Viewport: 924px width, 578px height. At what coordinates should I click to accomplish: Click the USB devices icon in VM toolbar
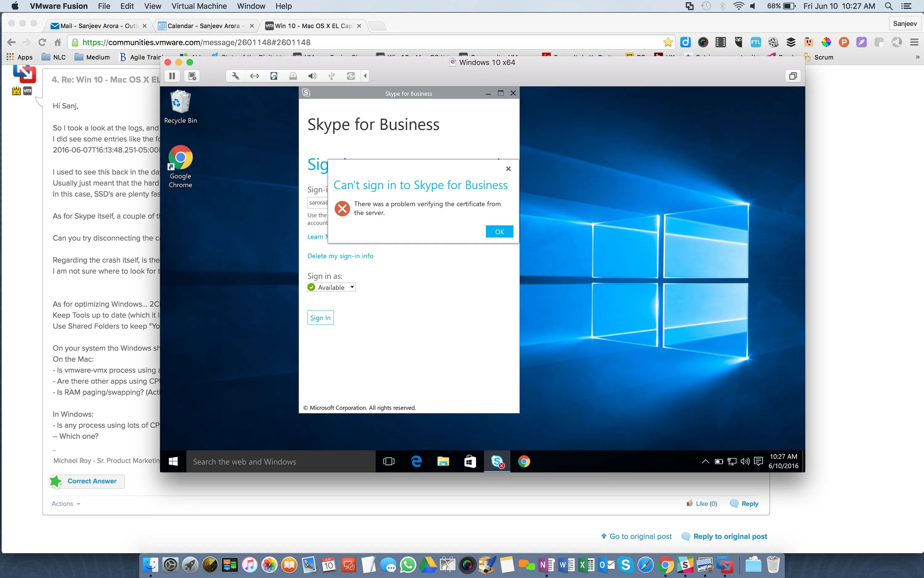(331, 76)
